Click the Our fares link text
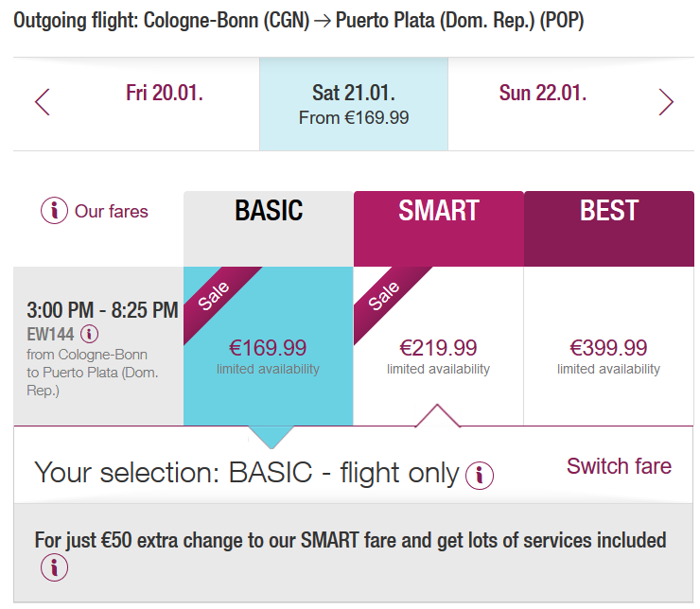The image size is (700, 609). [x=112, y=211]
